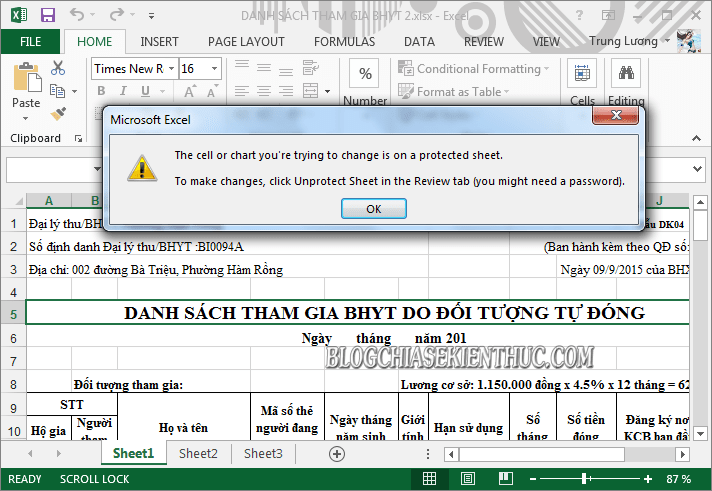Image resolution: width=712 pixels, height=491 pixels.
Task: Click the next sheet navigation arrow
Action: coord(59,453)
